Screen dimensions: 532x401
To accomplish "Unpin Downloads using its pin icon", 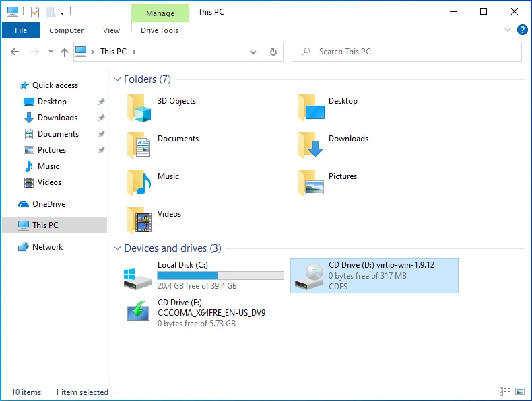I will tap(102, 118).
